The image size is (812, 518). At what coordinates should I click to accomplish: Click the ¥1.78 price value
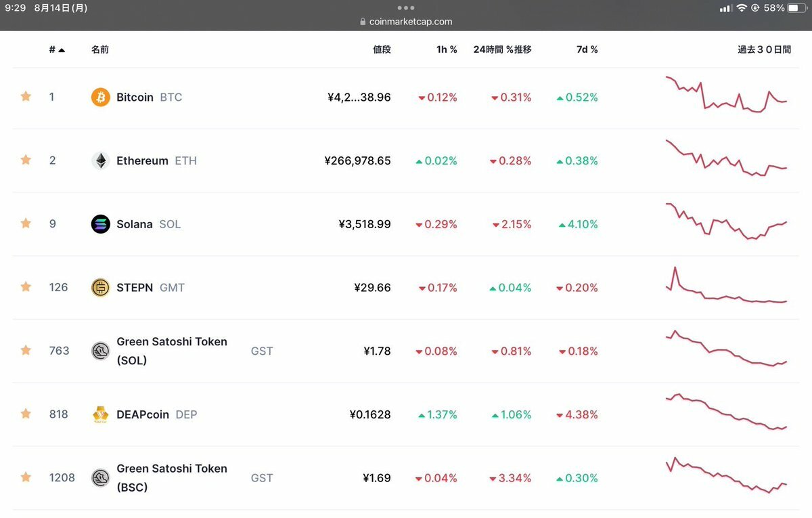377,351
